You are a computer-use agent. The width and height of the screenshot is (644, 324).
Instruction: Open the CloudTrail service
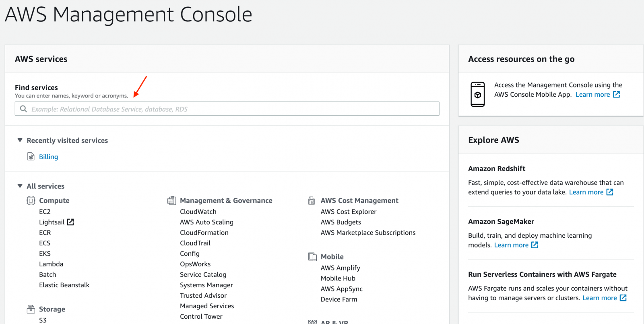tap(195, 243)
